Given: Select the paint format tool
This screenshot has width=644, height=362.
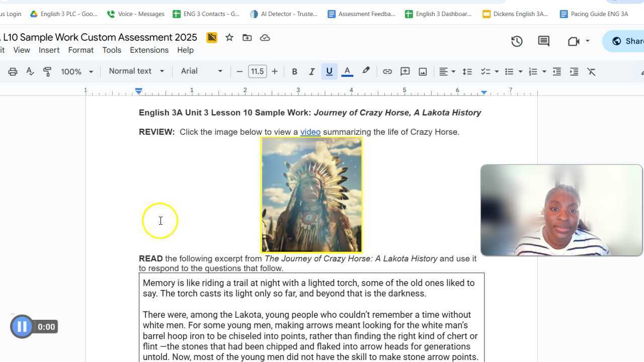Looking at the screenshot, I should coord(47,71).
